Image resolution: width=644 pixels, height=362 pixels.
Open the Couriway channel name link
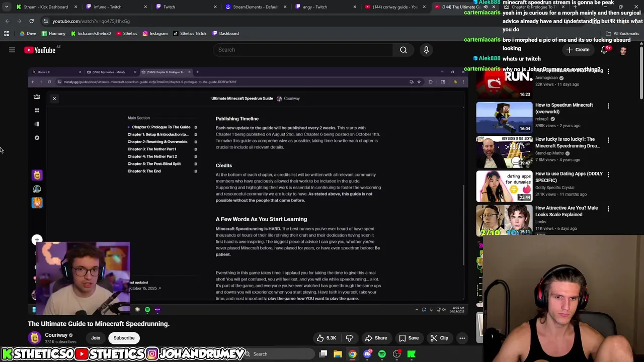56,335
